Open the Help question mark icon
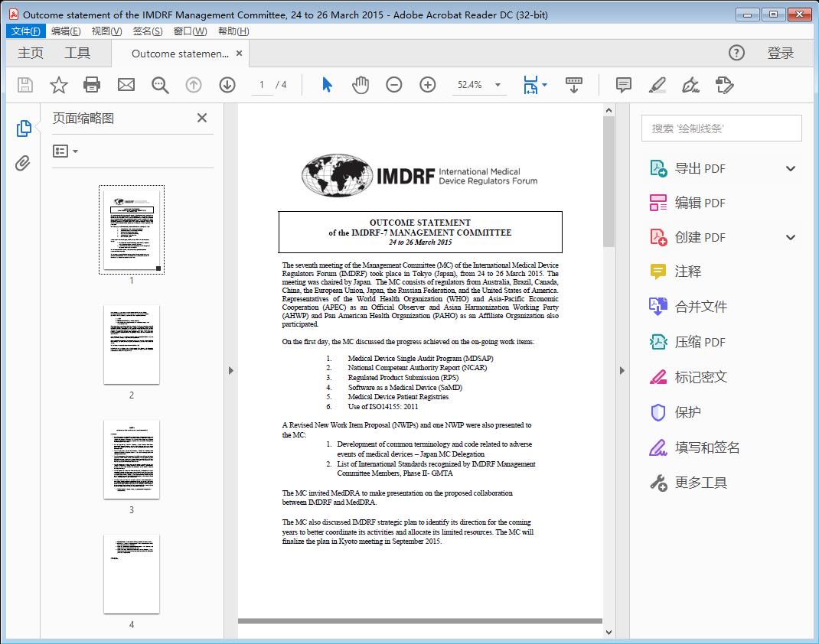 click(x=736, y=53)
